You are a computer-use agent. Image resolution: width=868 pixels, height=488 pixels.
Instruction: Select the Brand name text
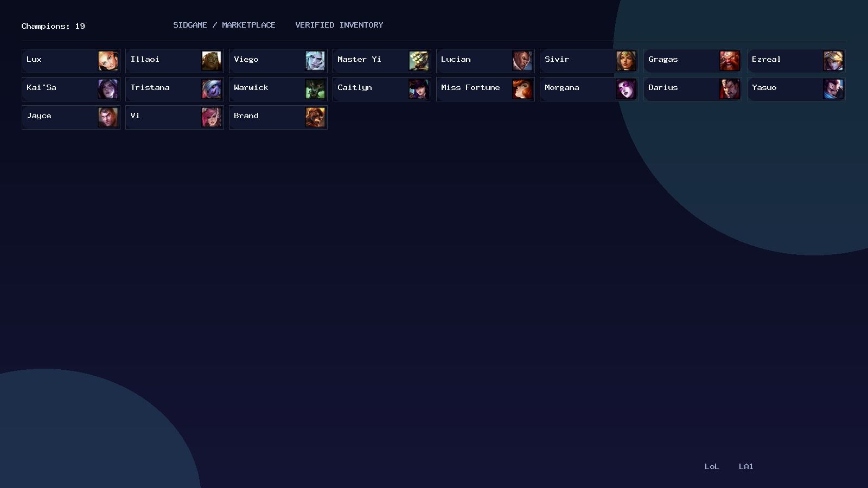[x=246, y=115]
